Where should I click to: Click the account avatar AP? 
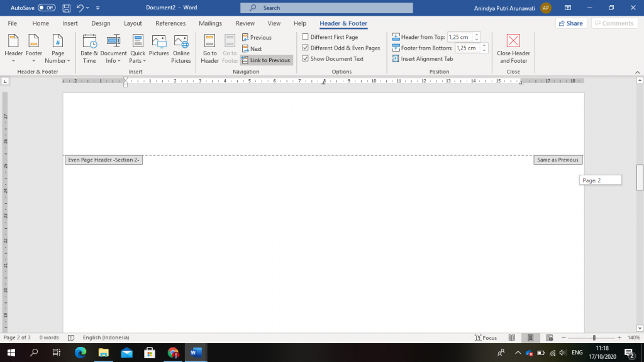546,8
